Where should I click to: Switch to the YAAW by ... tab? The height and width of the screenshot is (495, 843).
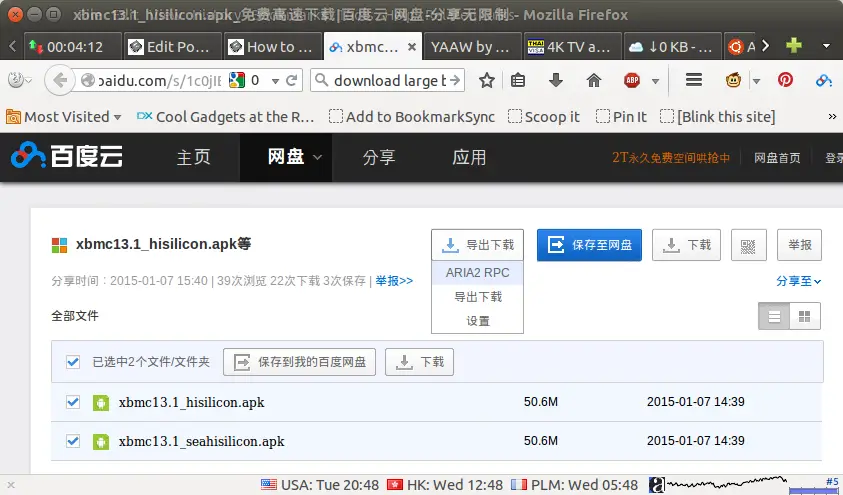coord(473,47)
